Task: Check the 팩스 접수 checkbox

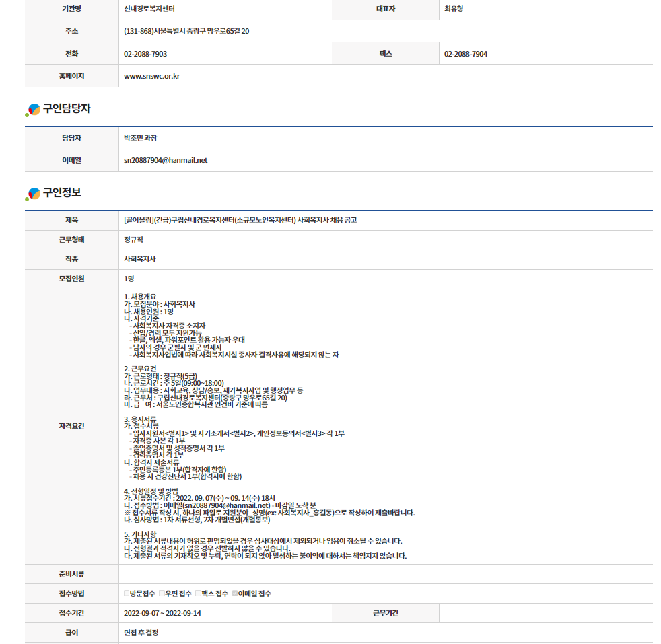Action: tap(198, 594)
